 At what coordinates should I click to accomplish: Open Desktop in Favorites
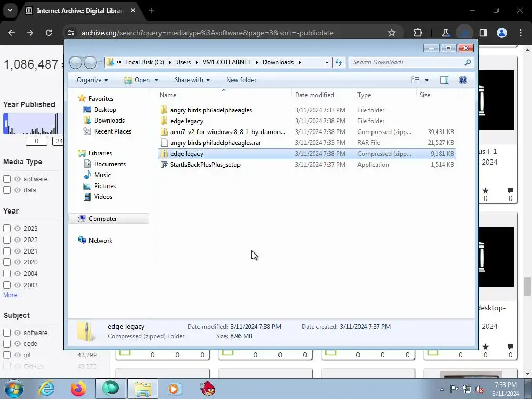click(105, 110)
